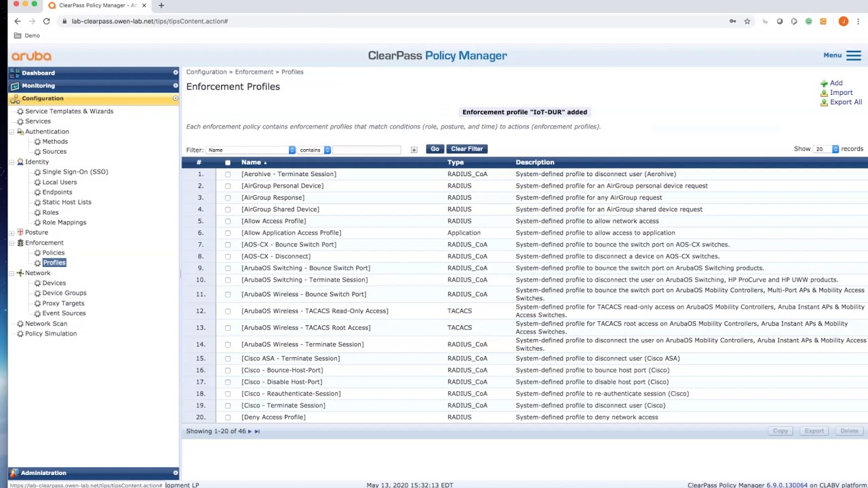Click the gear icon beside Endpoints
Image resolution: width=868 pixels, height=488 pixels.
37,192
